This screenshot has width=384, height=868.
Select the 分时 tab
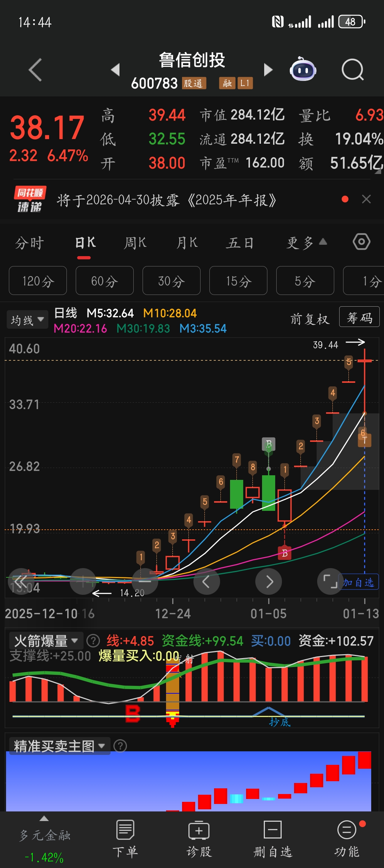coord(30,243)
